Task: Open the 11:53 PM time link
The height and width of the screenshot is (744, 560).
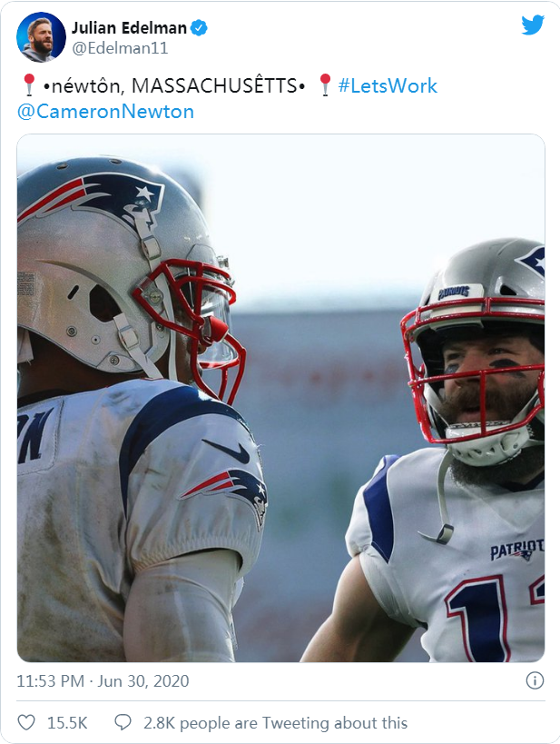Action: [x=50, y=681]
